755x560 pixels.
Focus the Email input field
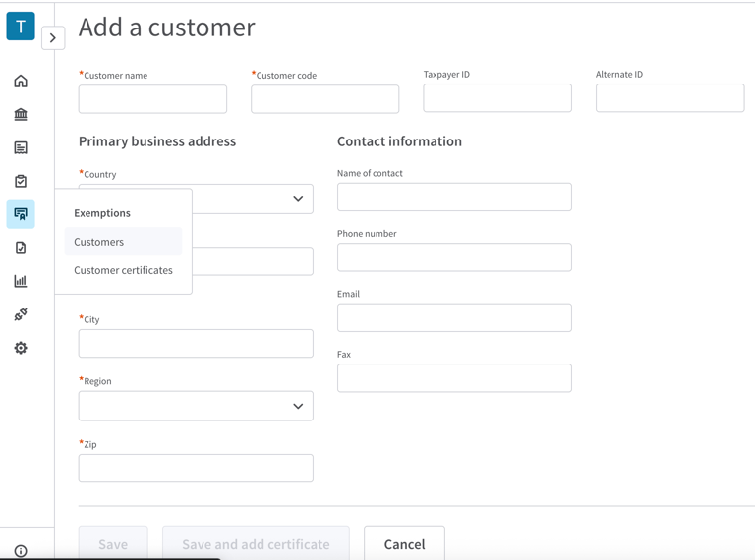(x=454, y=318)
